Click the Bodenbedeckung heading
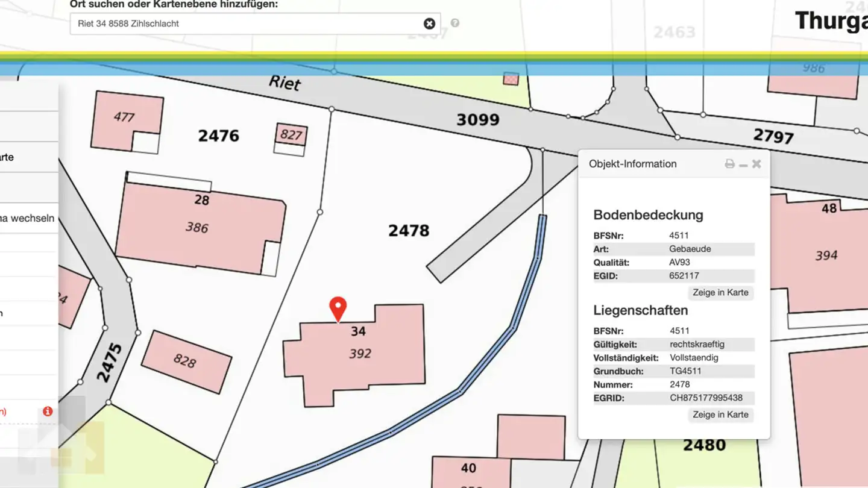This screenshot has width=868, height=488. [648, 215]
